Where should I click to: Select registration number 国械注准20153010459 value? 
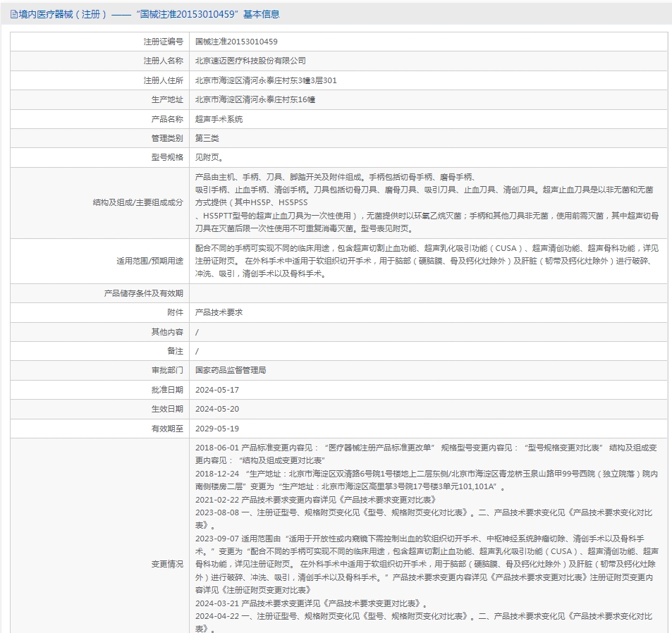[x=236, y=42]
